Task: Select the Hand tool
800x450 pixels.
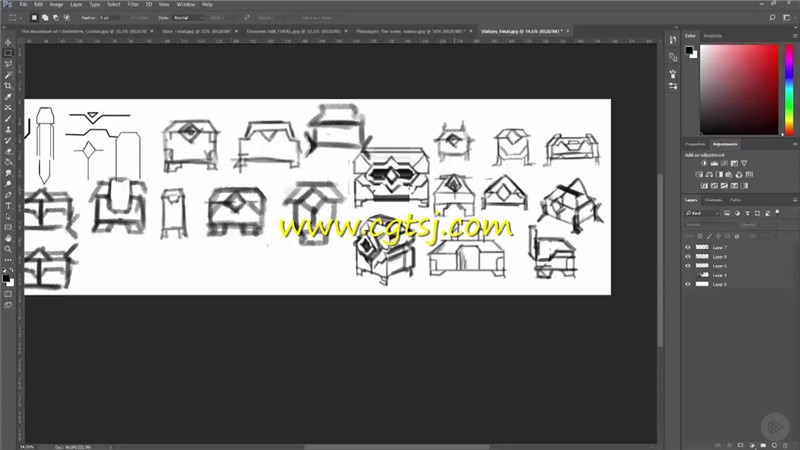Action: (8, 238)
